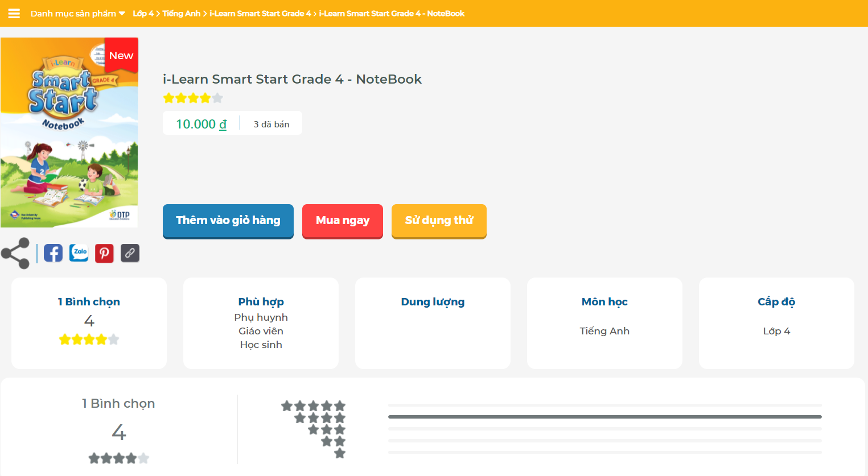Click the two-star rating progress bar
The width and height of the screenshot is (868, 476).
pyautogui.click(x=605, y=441)
